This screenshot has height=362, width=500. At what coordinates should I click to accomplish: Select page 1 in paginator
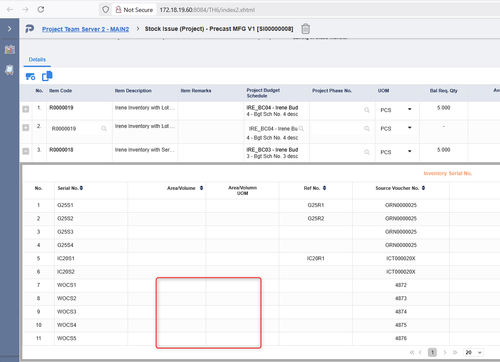pyautogui.click(x=432, y=352)
